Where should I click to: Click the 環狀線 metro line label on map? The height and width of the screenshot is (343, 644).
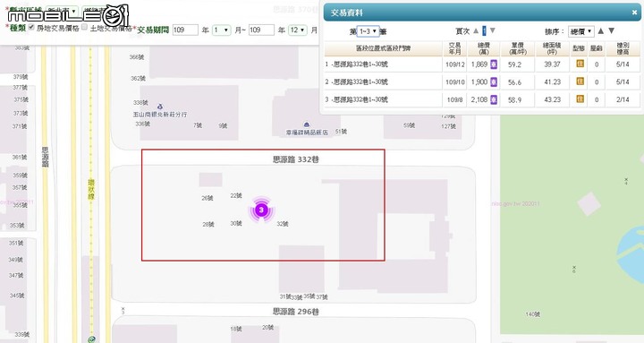pyautogui.click(x=91, y=189)
